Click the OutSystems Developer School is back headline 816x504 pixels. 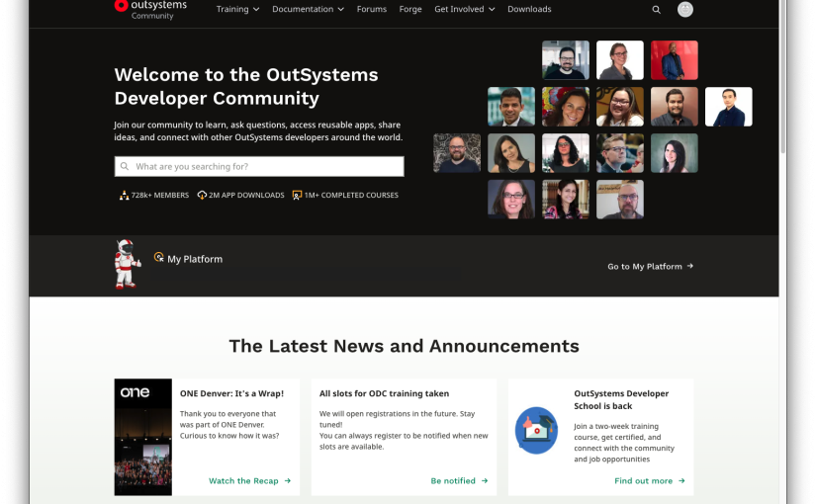click(x=621, y=400)
